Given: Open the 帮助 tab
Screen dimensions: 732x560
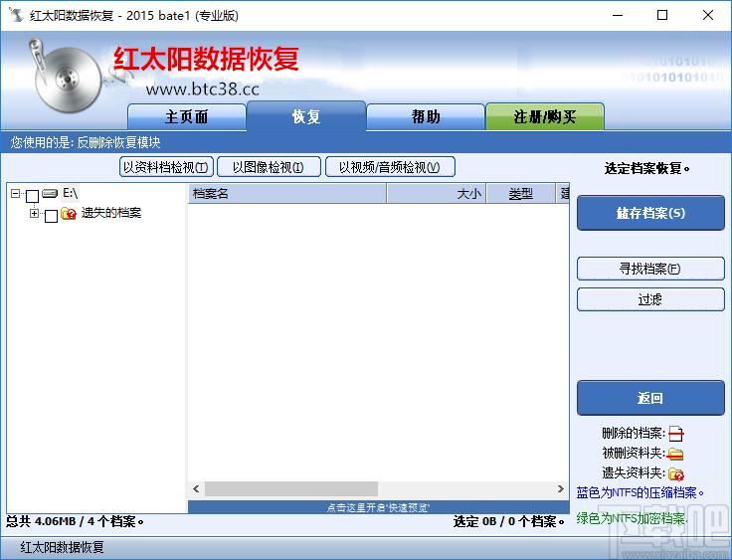Looking at the screenshot, I should [426, 116].
